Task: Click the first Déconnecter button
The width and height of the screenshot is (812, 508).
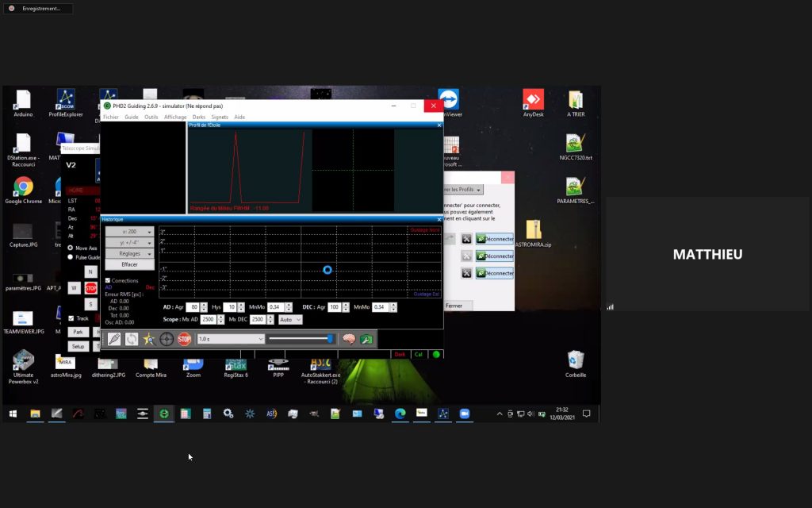Action: (x=495, y=239)
